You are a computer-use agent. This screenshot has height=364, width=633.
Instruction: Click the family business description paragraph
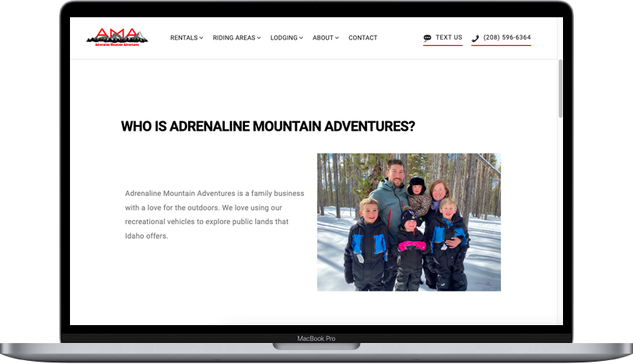tap(215, 215)
